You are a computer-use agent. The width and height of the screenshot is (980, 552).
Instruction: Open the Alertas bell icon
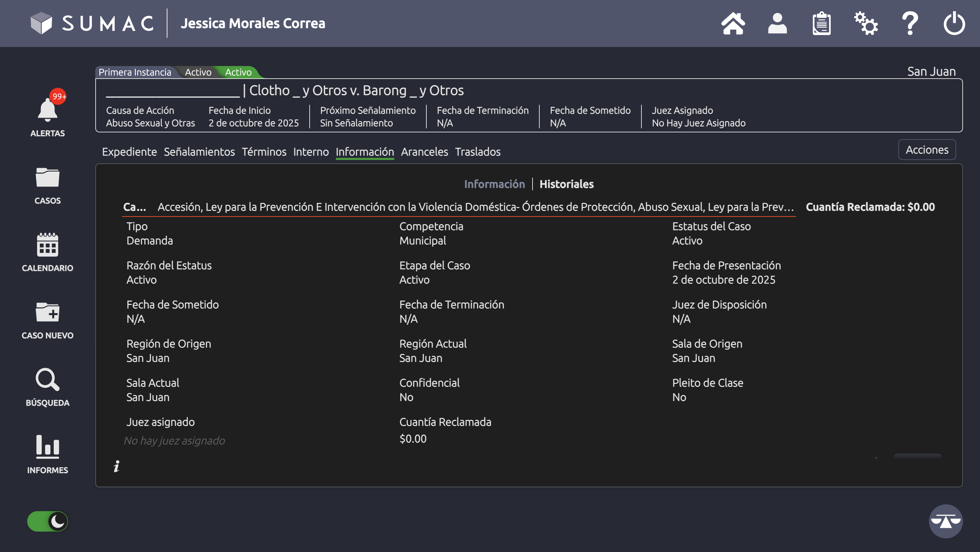coord(48,110)
